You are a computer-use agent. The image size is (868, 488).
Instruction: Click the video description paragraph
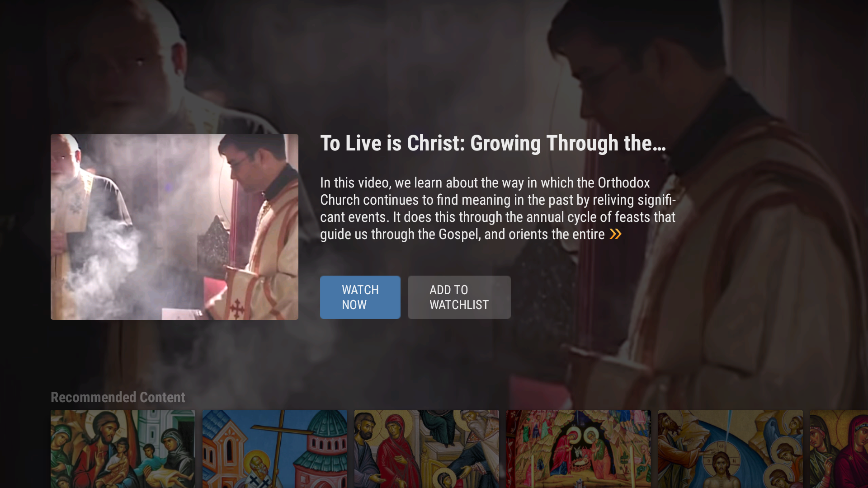[x=498, y=208]
